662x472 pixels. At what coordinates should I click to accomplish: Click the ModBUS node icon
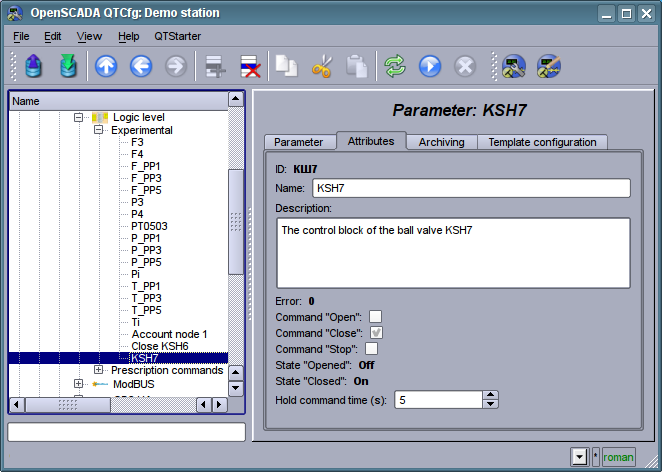click(x=100, y=384)
